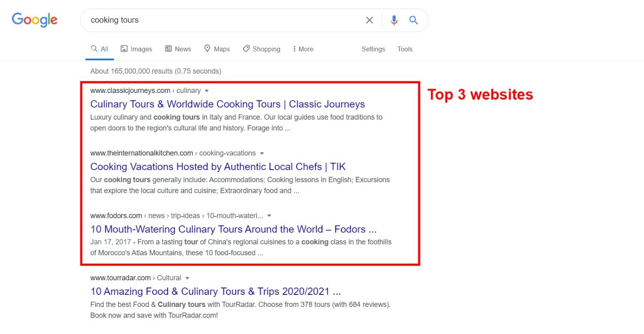The height and width of the screenshot is (334, 644).
Task: Click the 'Find the best Food & Culinary tours' snippet
Action: pos(240,310)
